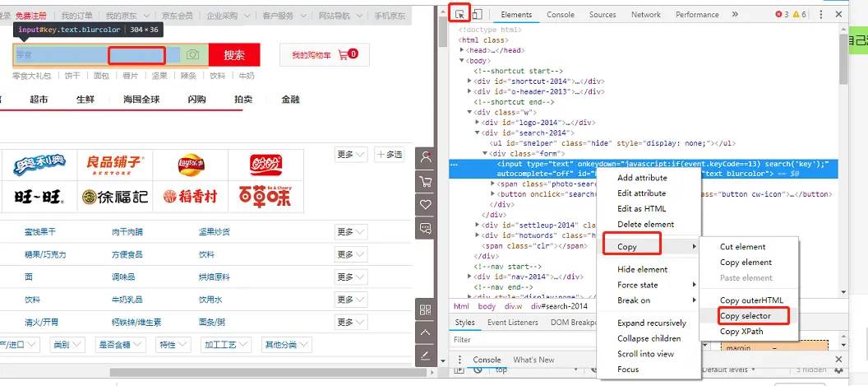Screen dimensions: 868x386
Task: Open the DevTools three-dot customize menu
Action: (x=821, y=15)
